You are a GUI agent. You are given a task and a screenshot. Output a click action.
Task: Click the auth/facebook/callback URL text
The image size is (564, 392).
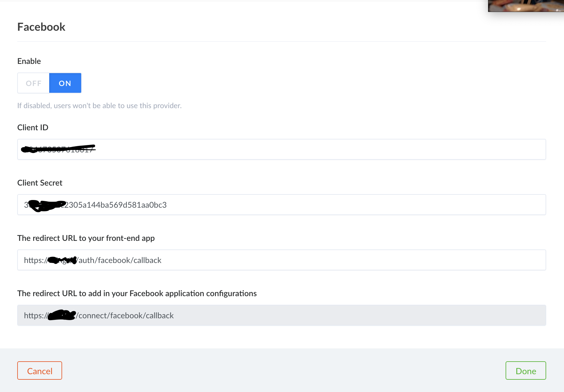coord(92,260)
